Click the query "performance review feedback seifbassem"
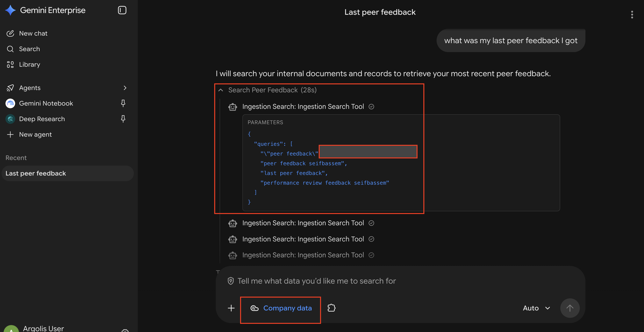The height and width of the screenshot is (332, 644). [325, 183]
